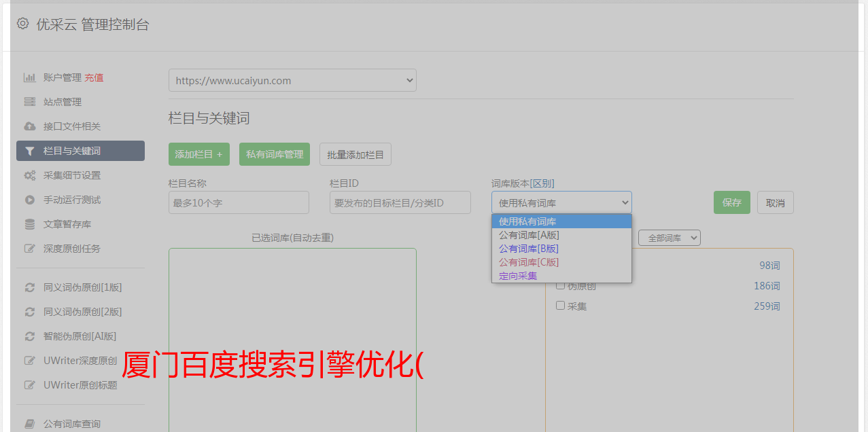Choose 定向采集 option
Viewport: 868px width, 432px height.
click(x=561, y=276)
